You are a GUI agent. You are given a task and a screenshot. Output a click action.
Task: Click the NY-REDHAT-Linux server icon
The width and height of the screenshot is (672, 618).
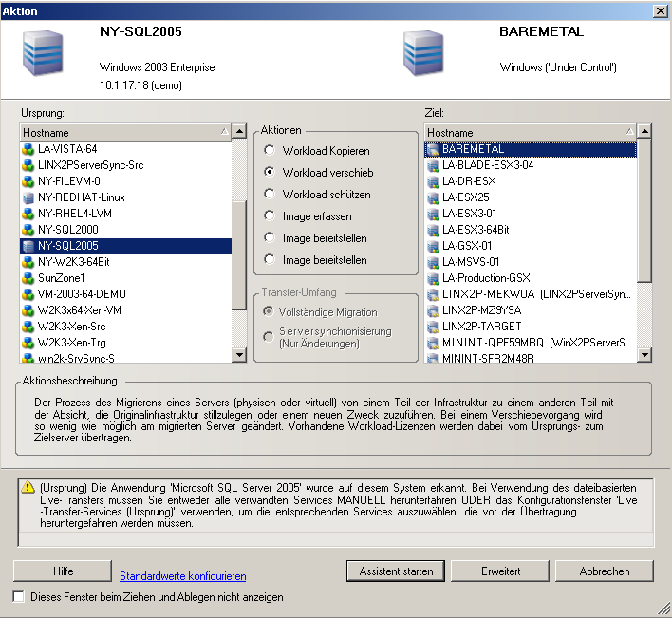click(x=28, y=197)
